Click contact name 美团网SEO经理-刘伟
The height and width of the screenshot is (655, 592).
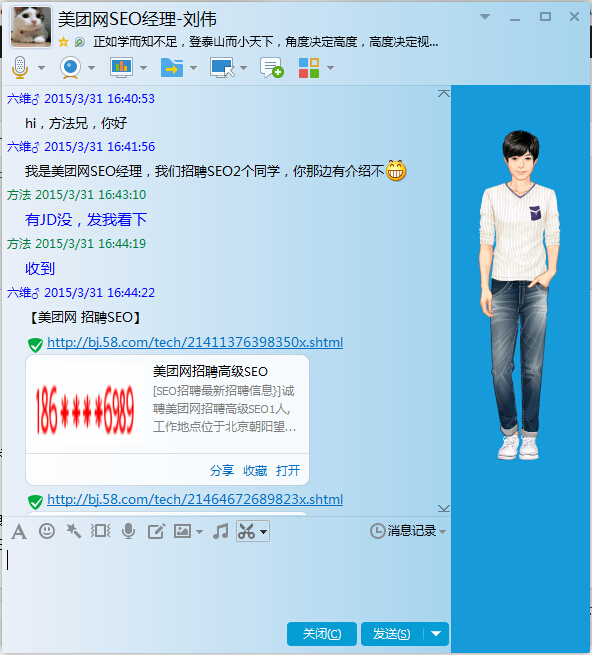(x=137, y=20)
